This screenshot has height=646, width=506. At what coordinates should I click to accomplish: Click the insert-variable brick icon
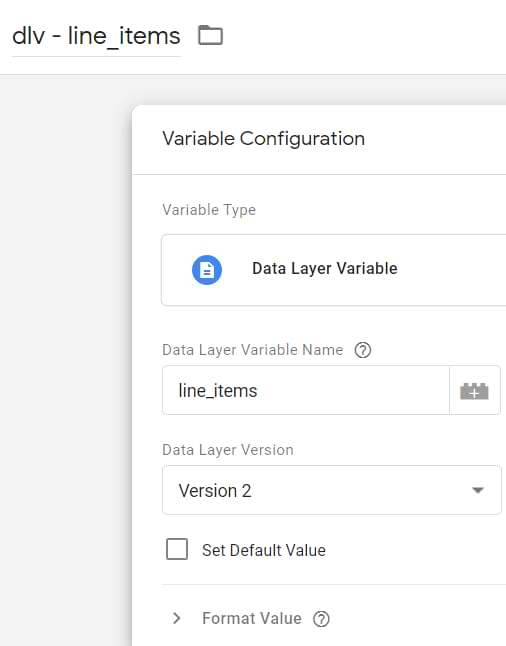(x=474, y=390)
